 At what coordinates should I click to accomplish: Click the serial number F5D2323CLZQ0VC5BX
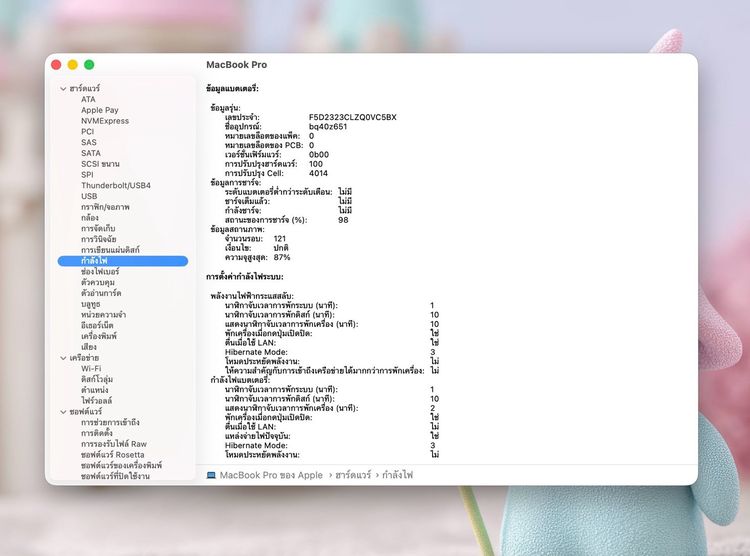tap(353, 117)
